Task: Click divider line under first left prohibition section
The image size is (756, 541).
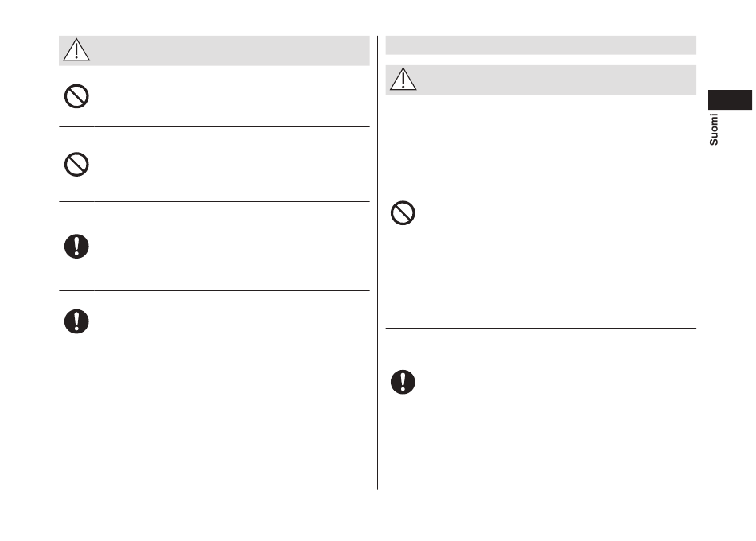Action: click(214, 126)
